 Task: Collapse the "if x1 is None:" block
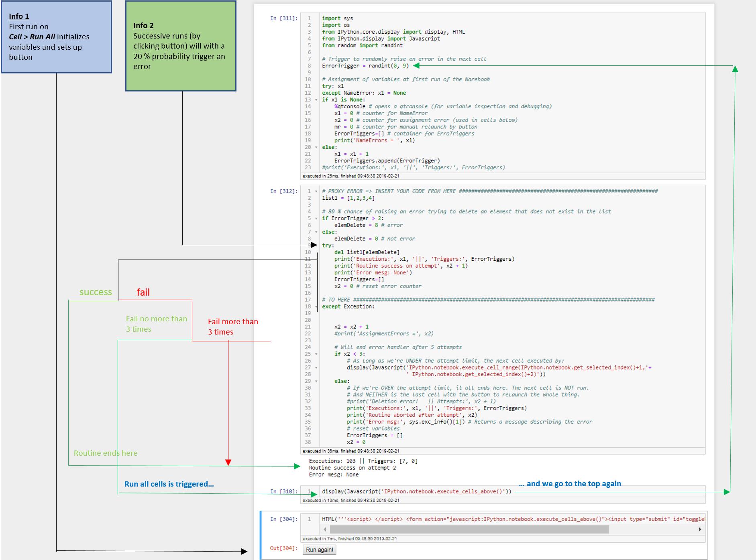(x=316, y=100)
